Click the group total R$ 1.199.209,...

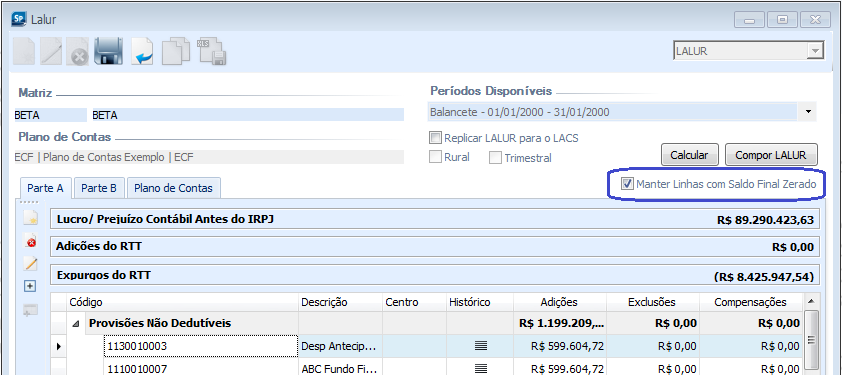point(562,324)
